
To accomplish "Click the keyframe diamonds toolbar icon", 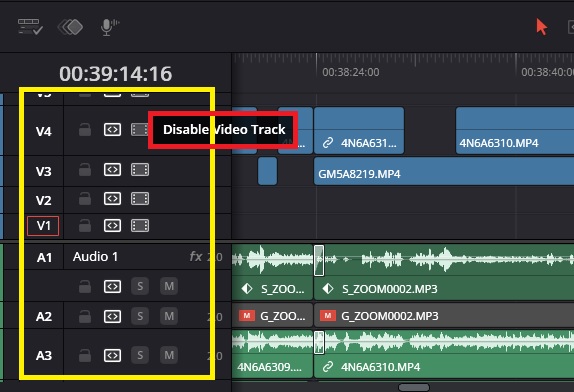I will (x=70, y=27).
